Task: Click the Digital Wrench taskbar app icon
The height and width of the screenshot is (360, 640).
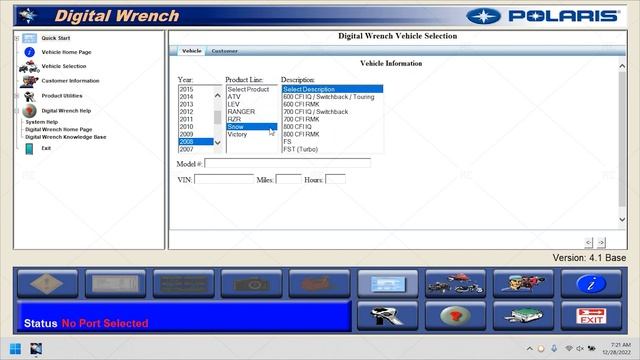Action: tap(36, 349)
